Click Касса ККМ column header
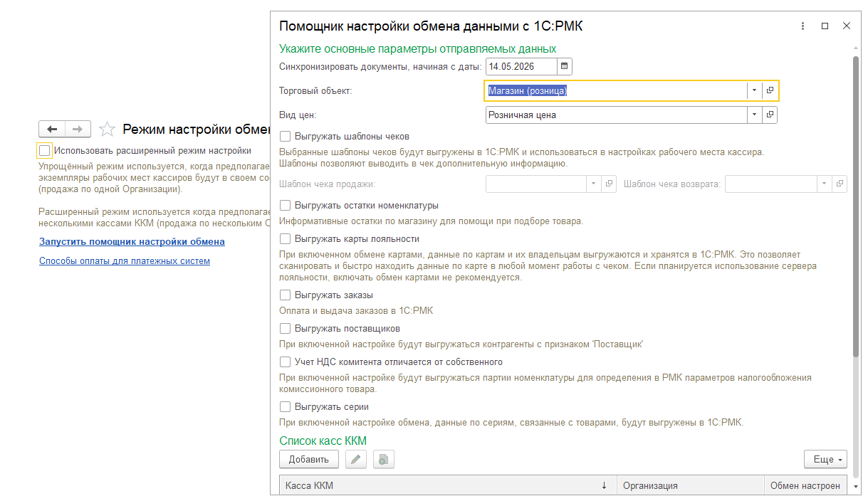The image size is (868, 501). (x=448, y=486)
